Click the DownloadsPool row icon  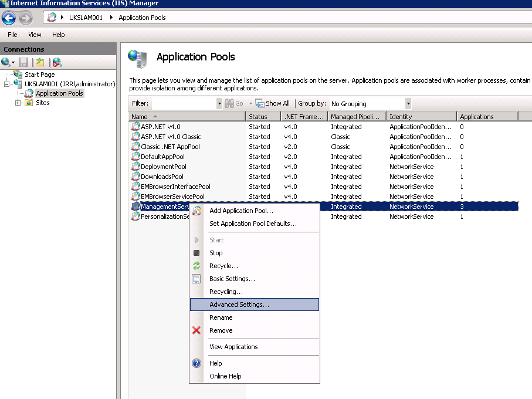135,177
